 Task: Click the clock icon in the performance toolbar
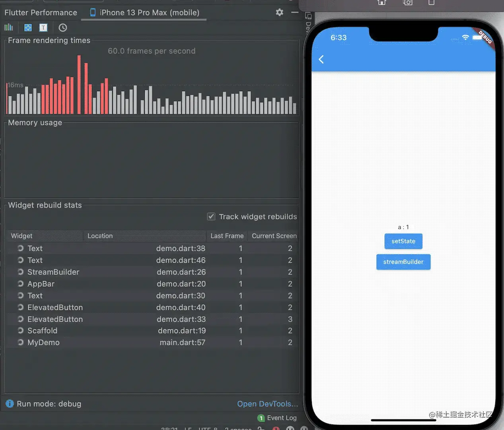tap(63, 27)
